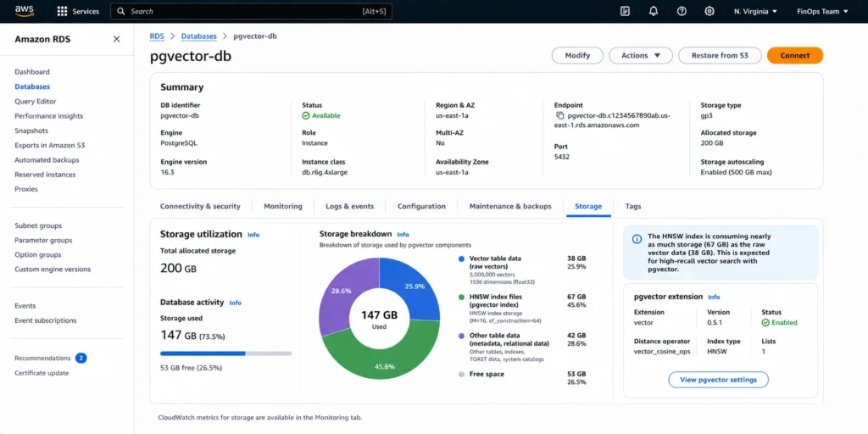Click the Modify button

pos(577,55)
